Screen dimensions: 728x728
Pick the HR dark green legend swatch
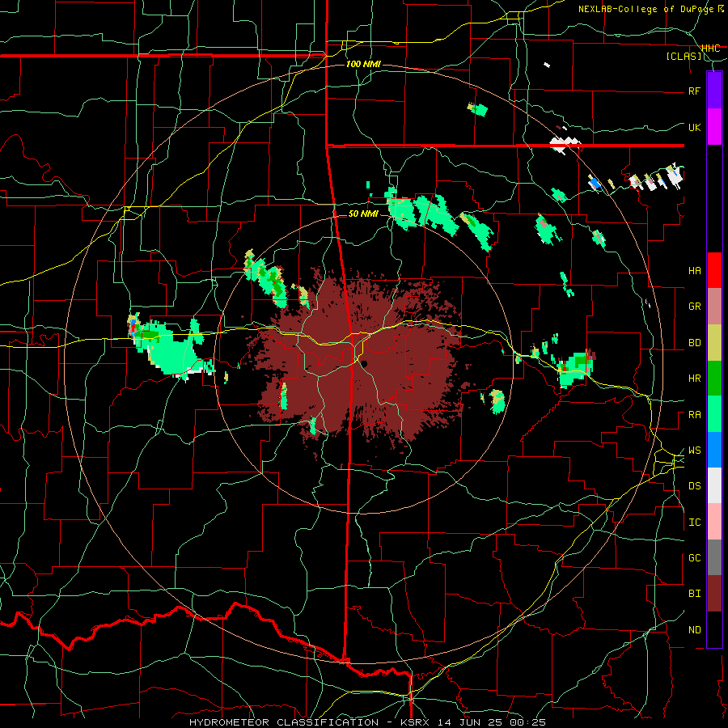click(714, 378)
